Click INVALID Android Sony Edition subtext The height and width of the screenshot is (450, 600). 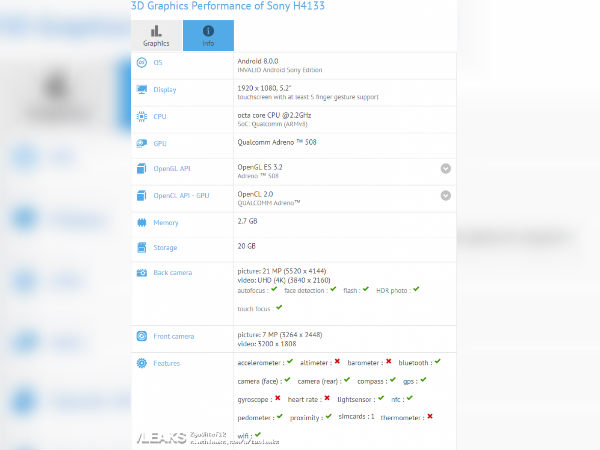[x=280, y=70]
